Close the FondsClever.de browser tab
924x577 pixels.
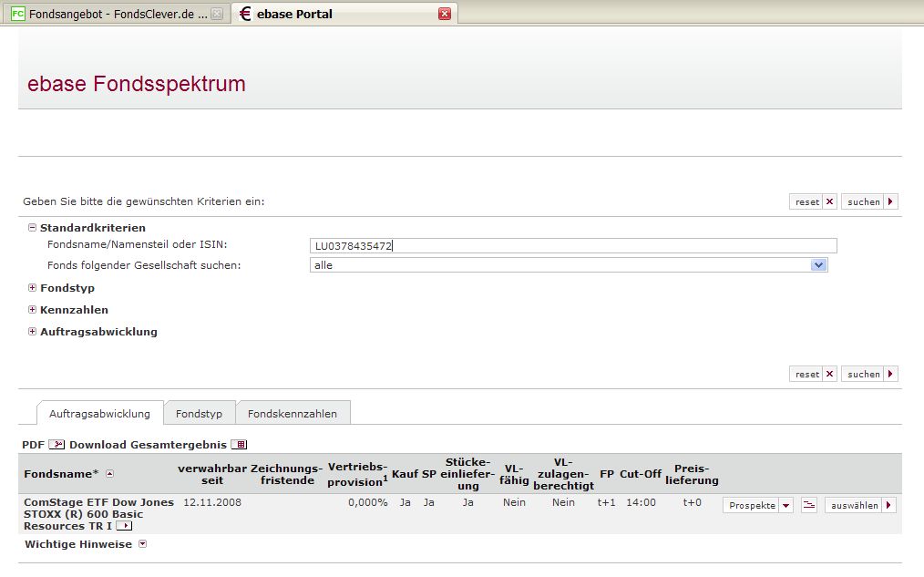click(x=217, y=14)
